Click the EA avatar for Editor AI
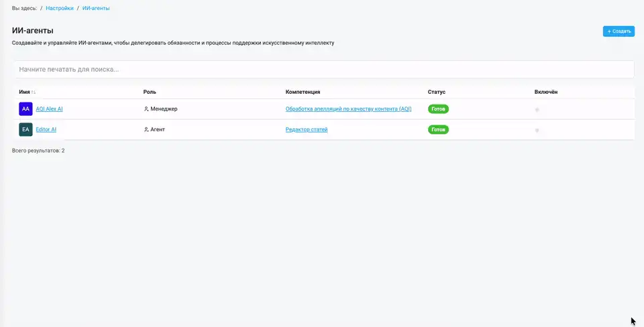This screenshot has width=644, height=327. (x=25, y=129)
